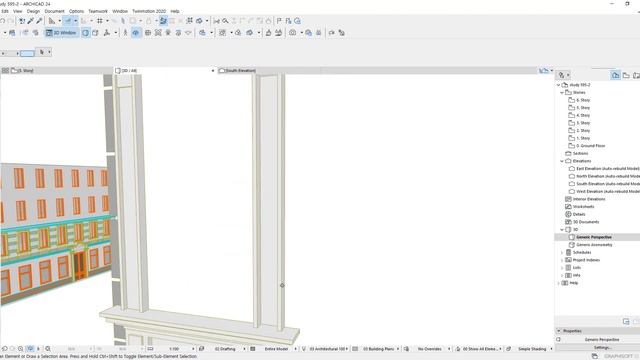This screenshot has width=640, height=360.
Task: Open the Twinmotion 2020 menu
Action: pyautogui.click(x=149, y=11)
